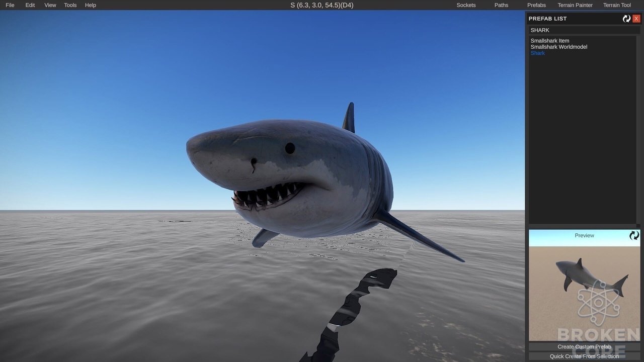
Task: Open the File menu
Action: [10, 5]
